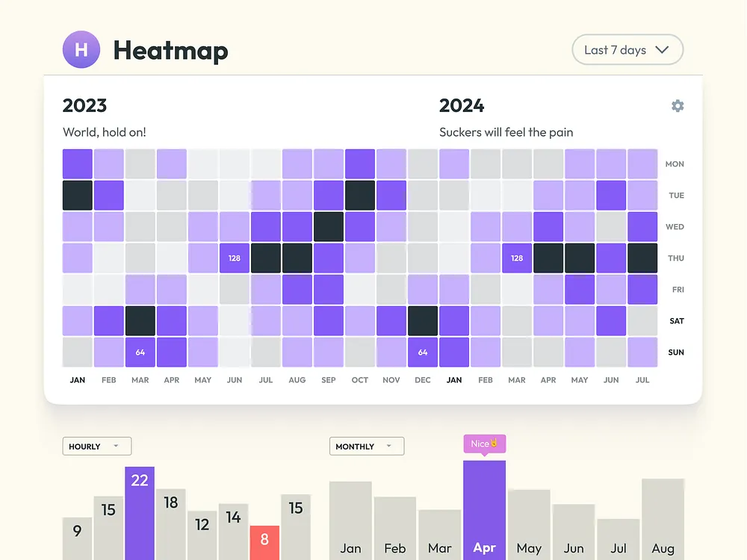
Task: Click the JAN label under the 2023 heatmap
Action: (77, 379)
